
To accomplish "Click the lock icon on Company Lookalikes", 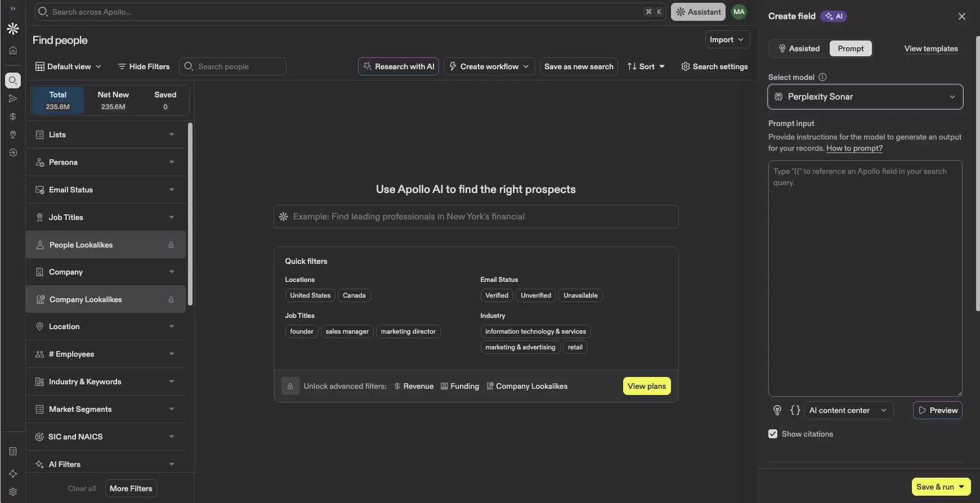I will 171,299.
